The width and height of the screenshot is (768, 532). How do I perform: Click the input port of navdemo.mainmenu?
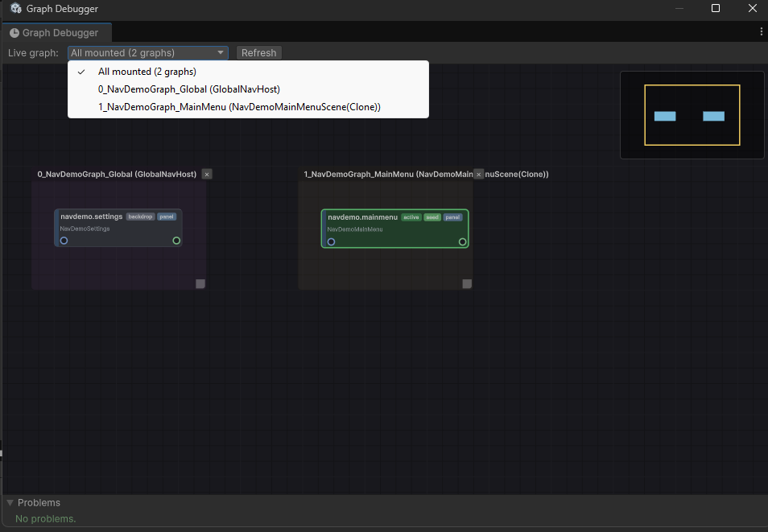point(331,241)
